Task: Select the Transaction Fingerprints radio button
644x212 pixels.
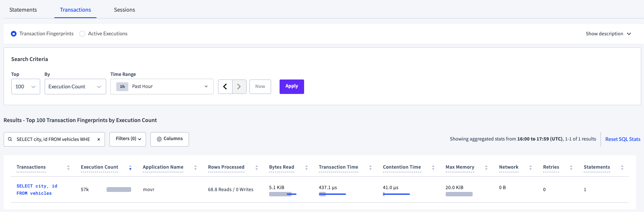Action: (14, 34)
